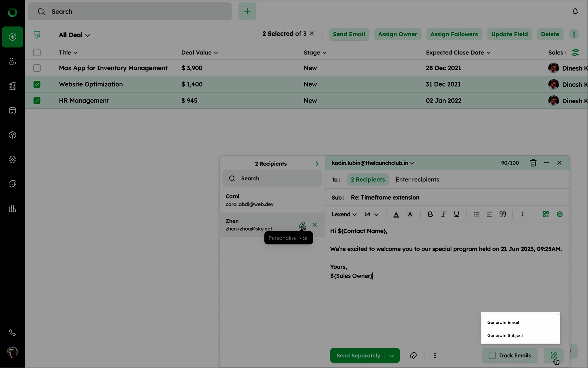Viewport: 588px width, 368px height.
Task: Insert a bulleted list in email
Action: [477, 214]
